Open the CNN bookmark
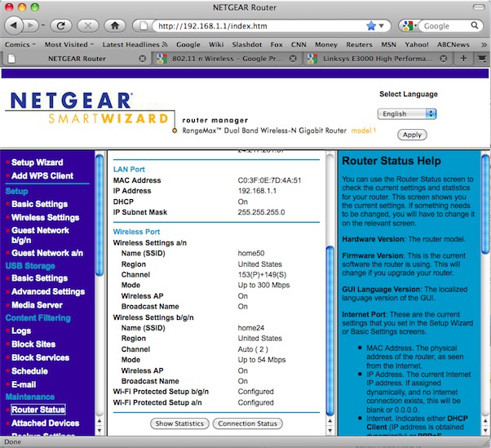Viewport: 491px width, 448px height. point(299,45)
